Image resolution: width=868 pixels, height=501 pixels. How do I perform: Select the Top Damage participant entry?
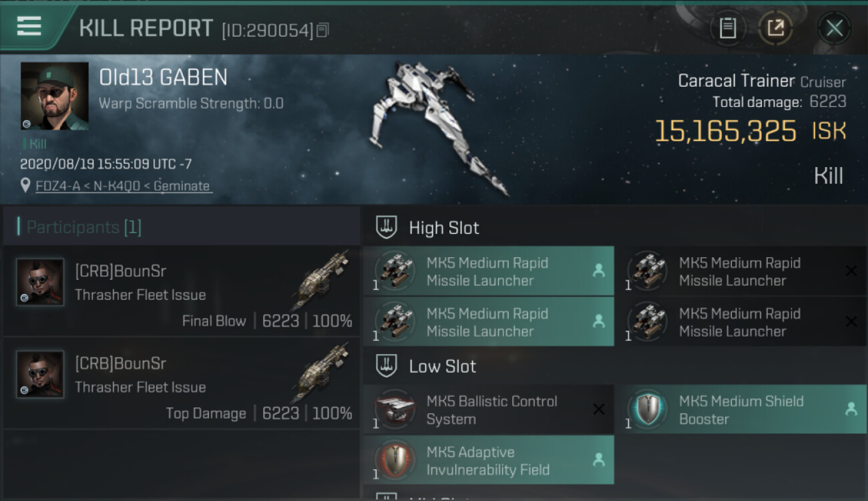pyautogui.click(x=182, y=383)
